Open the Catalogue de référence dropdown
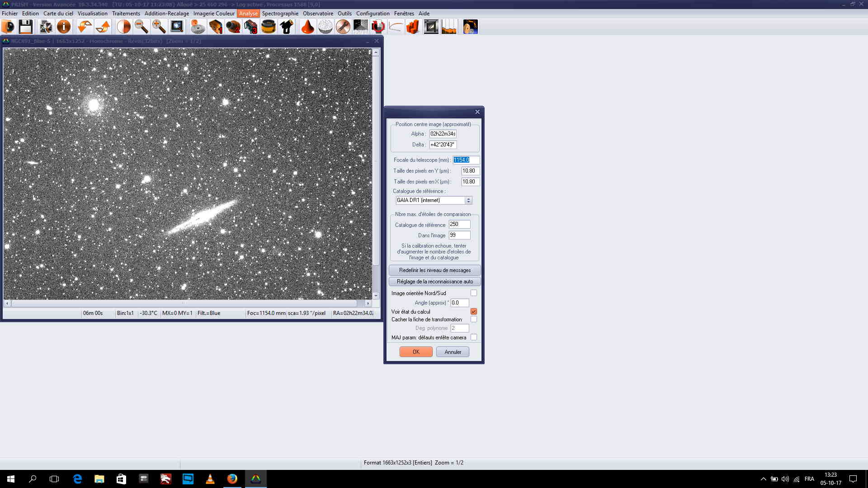 (468, 200)
